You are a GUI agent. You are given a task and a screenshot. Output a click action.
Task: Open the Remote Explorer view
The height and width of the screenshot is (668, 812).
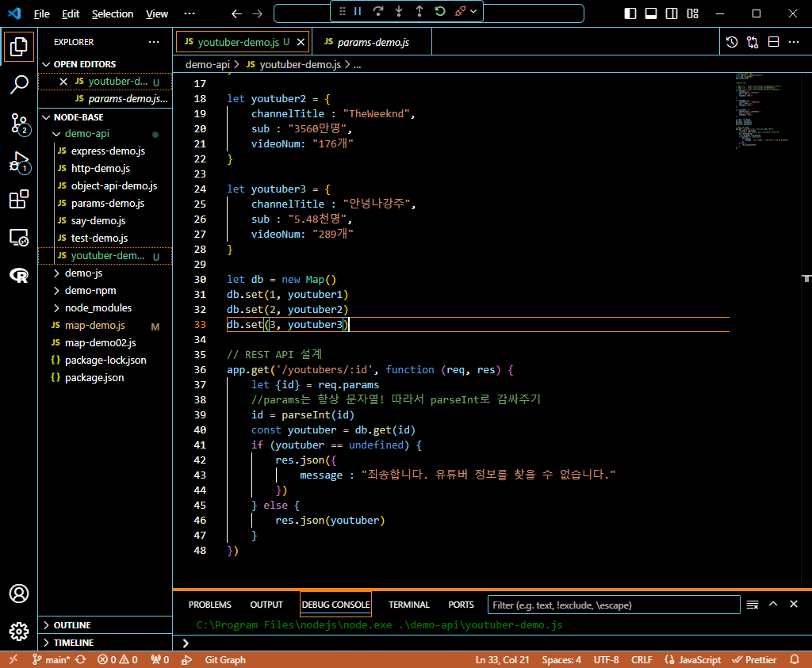click(19, 238)
